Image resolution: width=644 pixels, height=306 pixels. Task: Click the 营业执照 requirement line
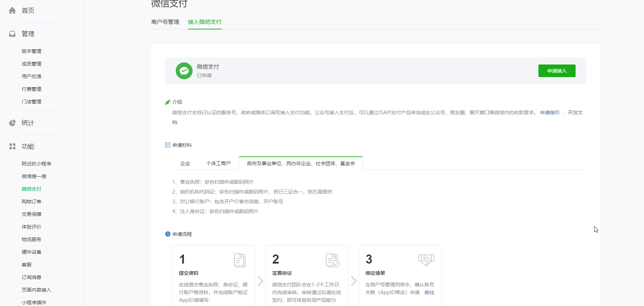tap(213, 182)
